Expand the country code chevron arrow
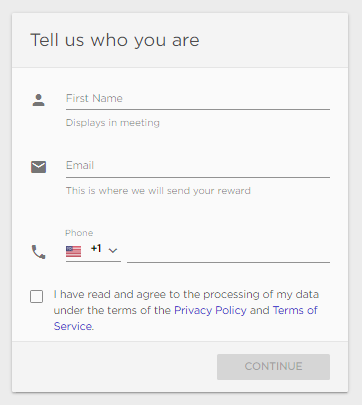 113,250
